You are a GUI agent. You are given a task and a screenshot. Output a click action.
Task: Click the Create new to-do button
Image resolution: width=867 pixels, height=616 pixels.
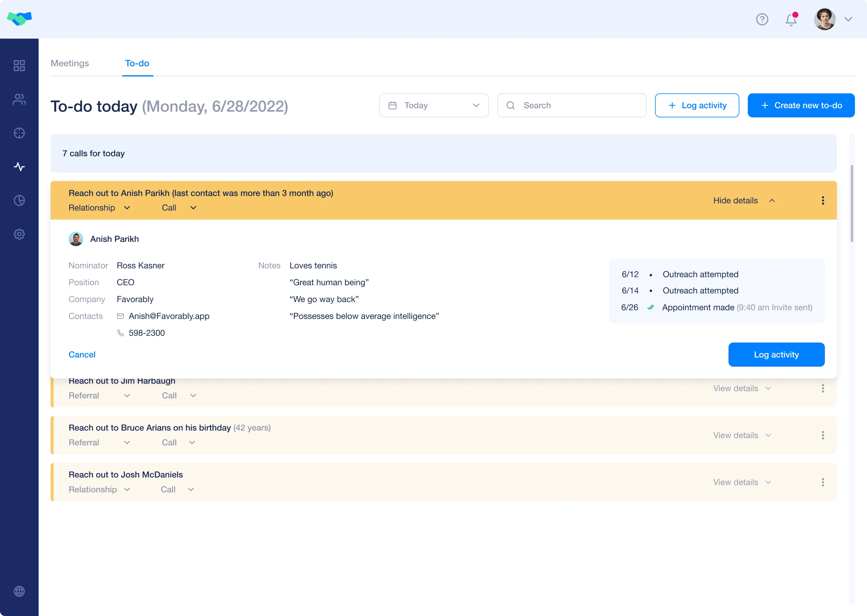801,105
